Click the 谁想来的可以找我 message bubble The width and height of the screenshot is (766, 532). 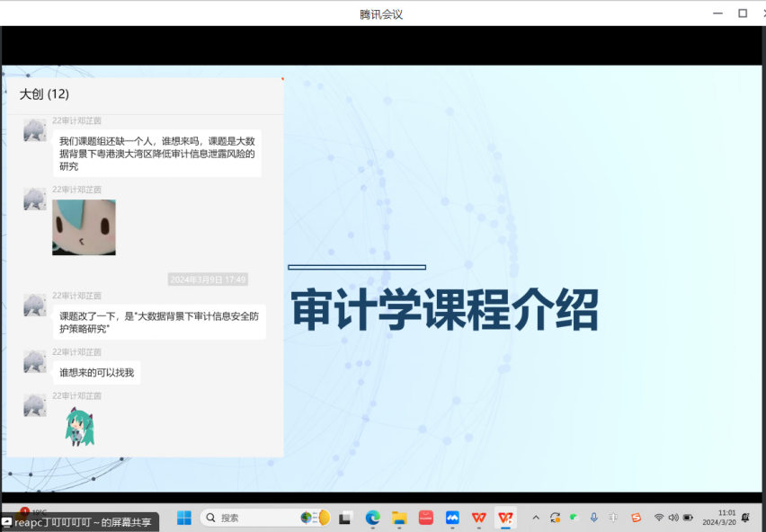[96, 372]
